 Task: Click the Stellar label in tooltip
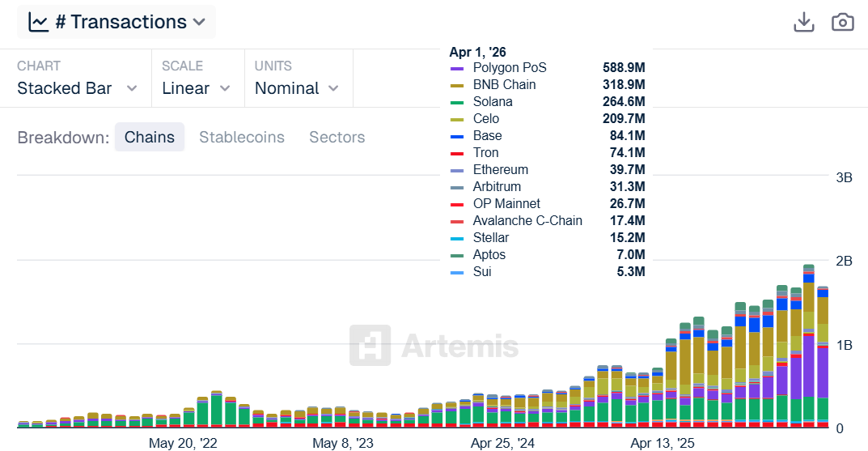pos(490,238)
